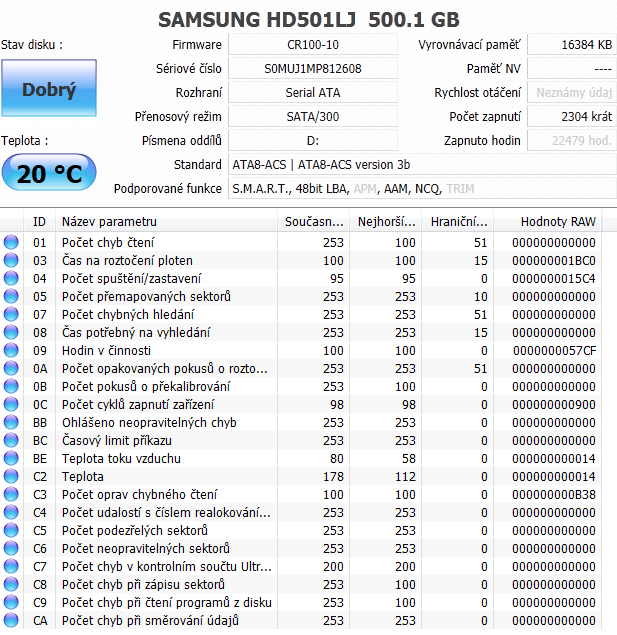Click the Serial ATA interface field
The height and width of the screenshot is (635, 617).
click(x=313, y=93)
